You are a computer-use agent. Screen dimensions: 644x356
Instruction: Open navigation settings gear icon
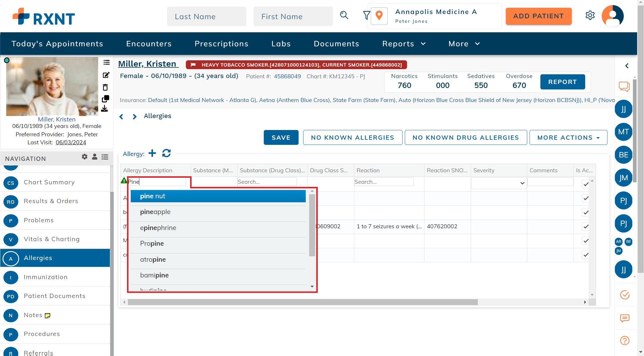[x=84, y=157]
